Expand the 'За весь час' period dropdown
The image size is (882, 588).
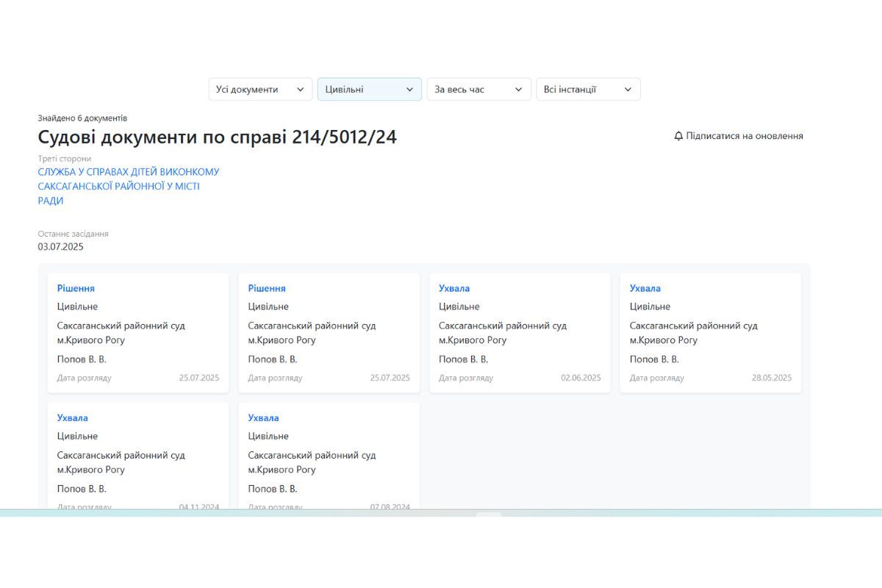coord(479,89)
